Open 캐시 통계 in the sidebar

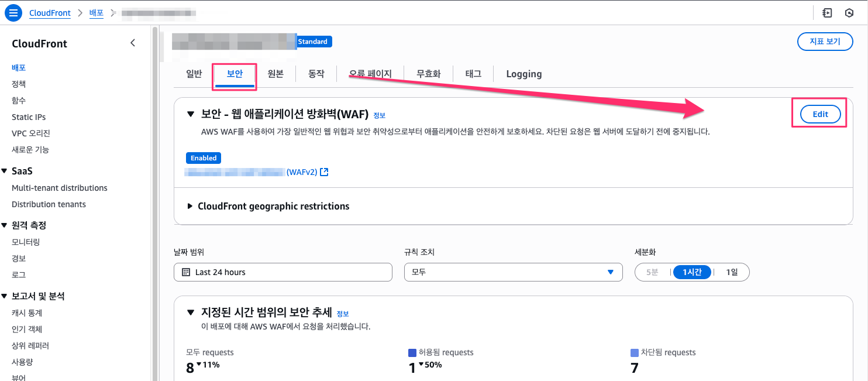coord(27,313)
